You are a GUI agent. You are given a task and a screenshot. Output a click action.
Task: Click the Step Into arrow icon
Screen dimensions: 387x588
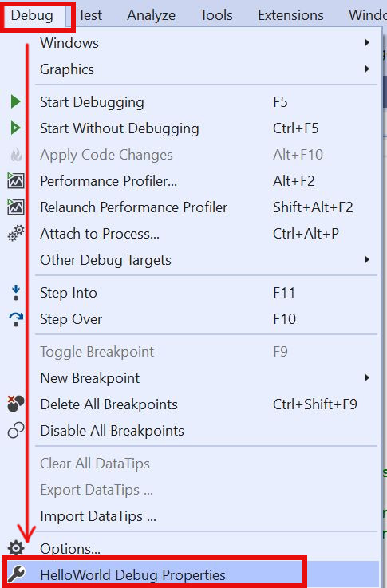(16, 293)
